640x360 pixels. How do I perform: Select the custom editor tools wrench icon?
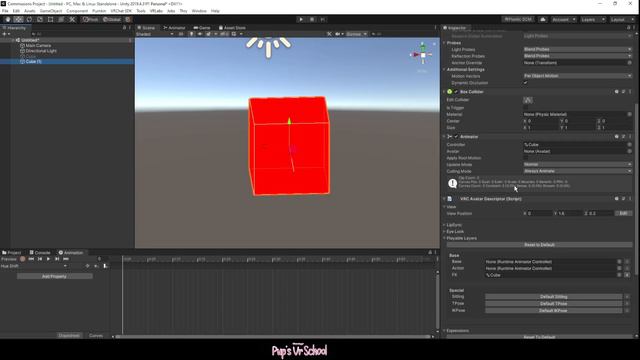tap(72, 19)
